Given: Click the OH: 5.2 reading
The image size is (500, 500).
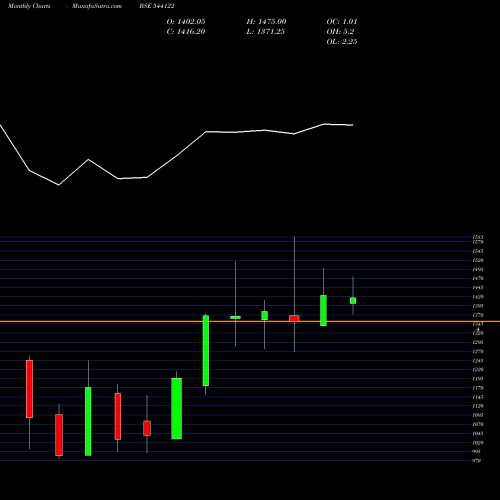Looking at the screenshot, I should click(340, 32).
